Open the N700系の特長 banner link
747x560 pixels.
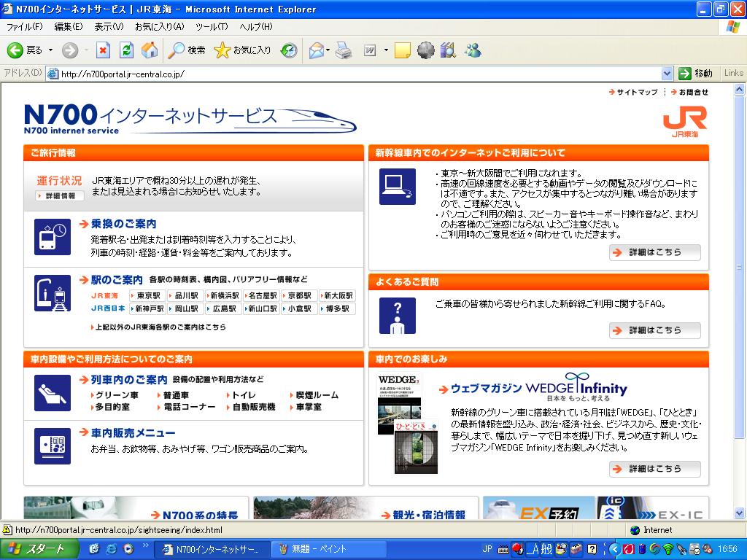point(136,508)
